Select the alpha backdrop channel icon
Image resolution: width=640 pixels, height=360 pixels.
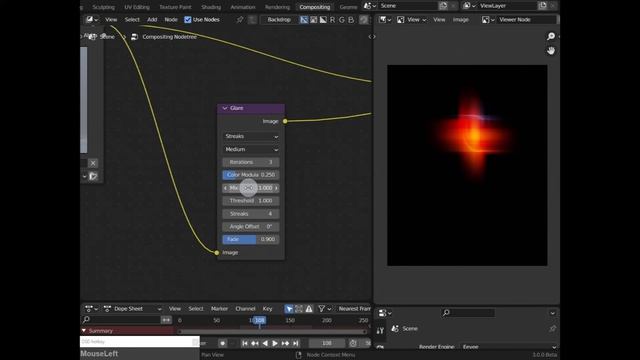tap(323, 20)
